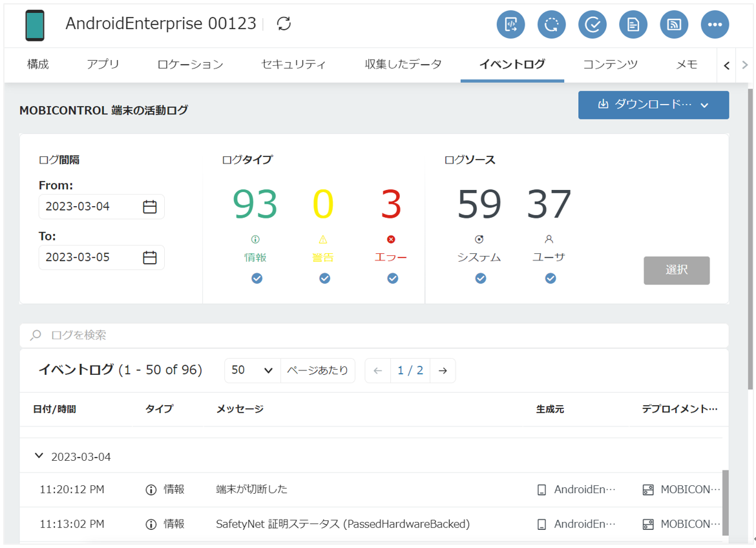756x548 pixels.
Task: Toggle the 情報 log type checkbox
Action: 257,279
